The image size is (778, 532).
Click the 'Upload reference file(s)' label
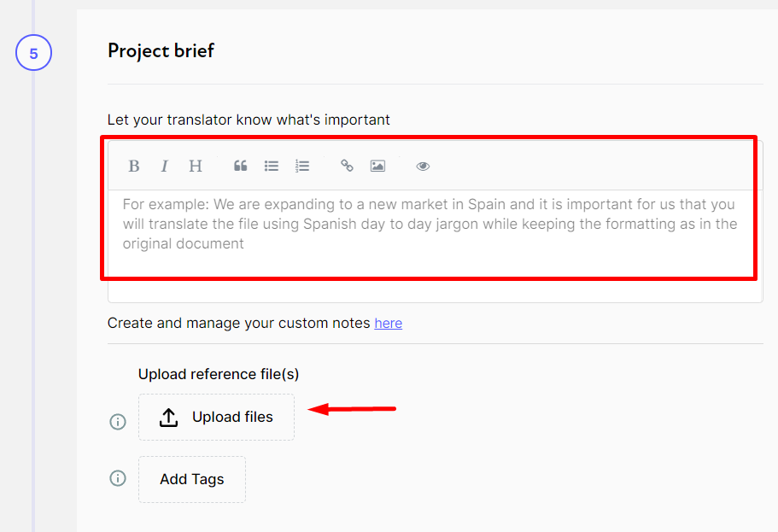[219, 374]
